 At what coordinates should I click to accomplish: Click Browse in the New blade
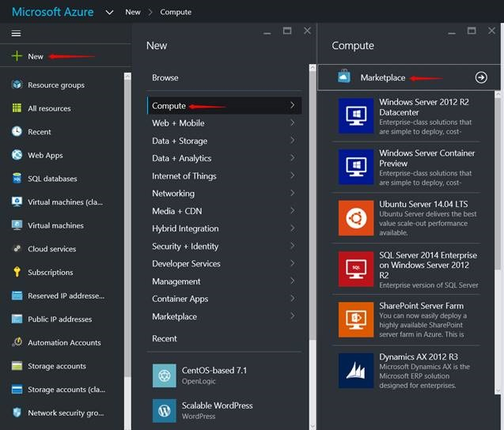click(x=165, y=77)
